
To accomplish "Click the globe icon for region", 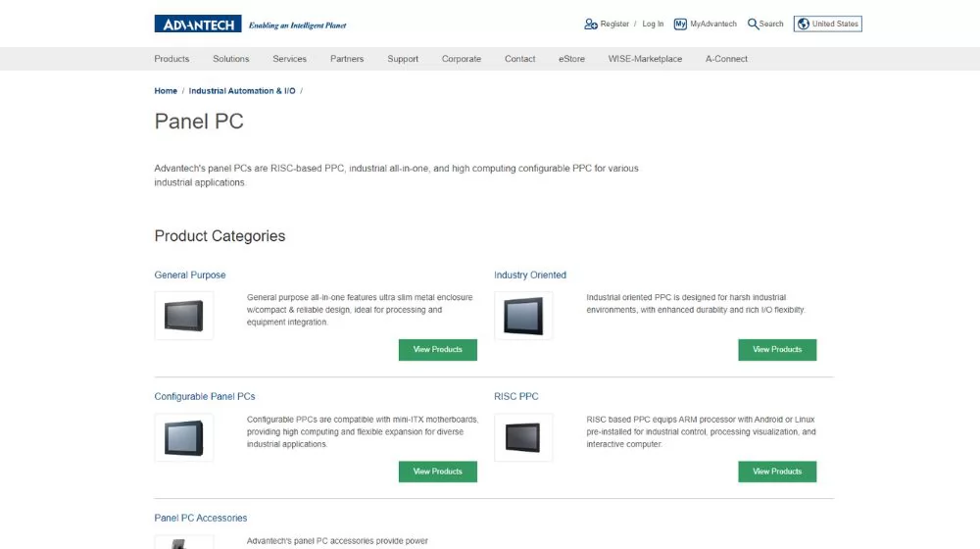I will tap(804, 24).
